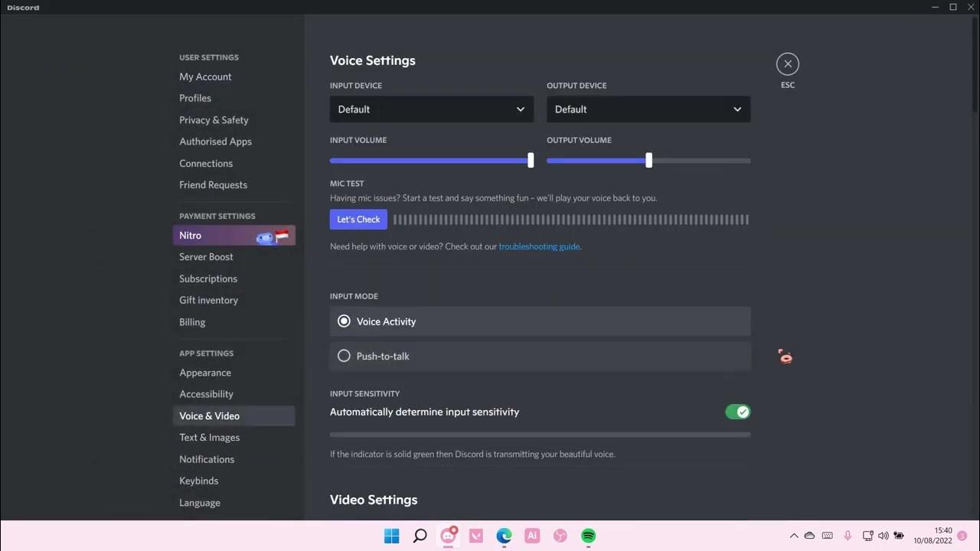The image size is (980, 551).
Task: Select Voice Activity input mode
Action: [540, 321]
